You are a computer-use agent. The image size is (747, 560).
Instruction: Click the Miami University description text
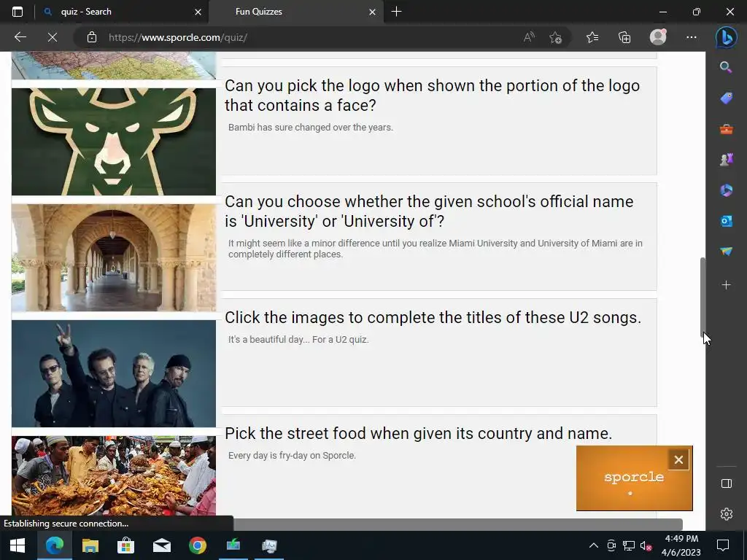(x=436, y=249)
